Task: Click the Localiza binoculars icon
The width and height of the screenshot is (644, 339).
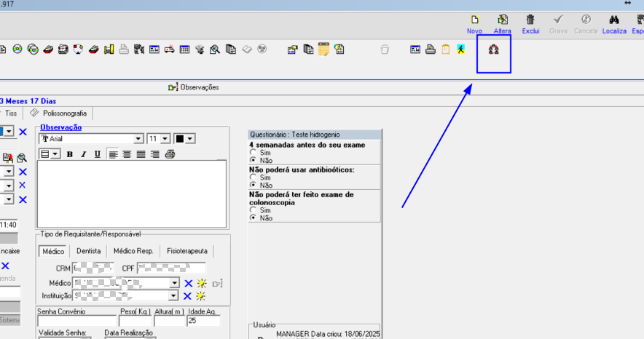Action: pos(614,20)
